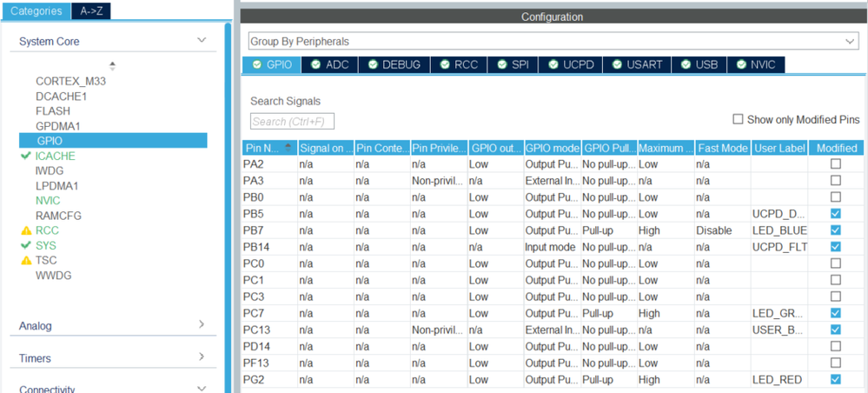Click the green checkmark next to SYS
Viewport: 868px width, 393px height.
(26, 245)
